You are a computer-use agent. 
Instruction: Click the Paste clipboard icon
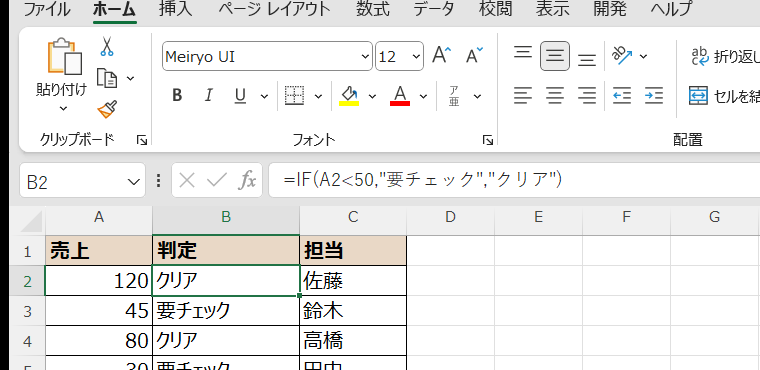[x=65, y=56]
